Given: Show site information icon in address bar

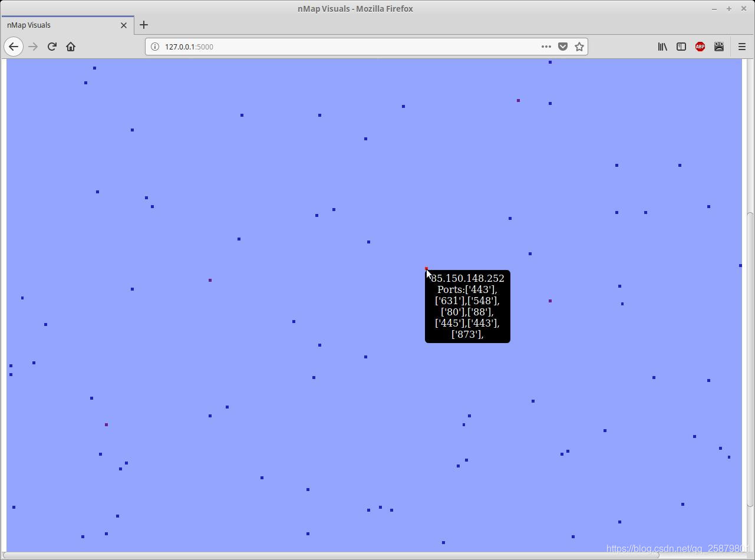Looking at the screenshot, I should tap(155, 47).
